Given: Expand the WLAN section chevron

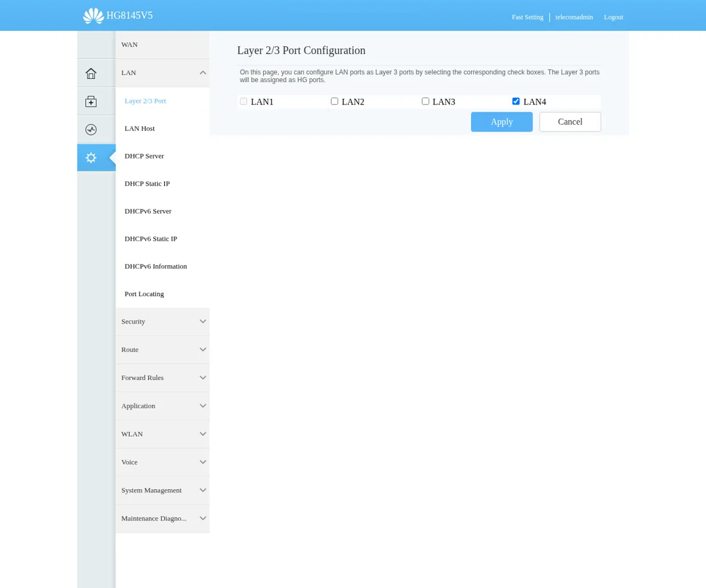Looking at the screenshot, I should tap(203, 434).
